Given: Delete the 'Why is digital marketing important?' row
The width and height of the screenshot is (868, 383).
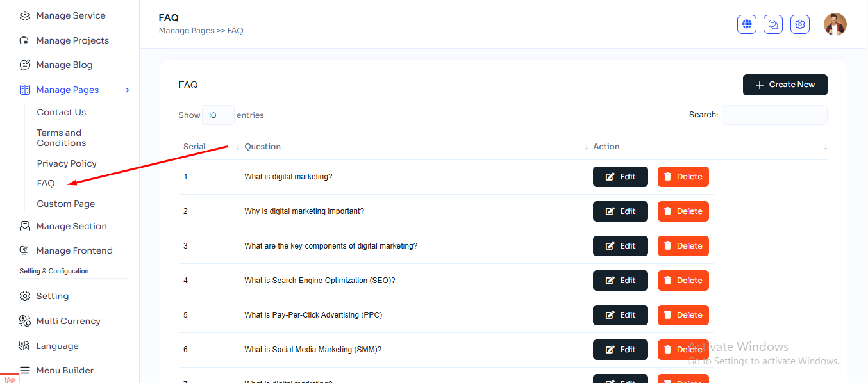Looking at the screenshot, I should [683, 211].
